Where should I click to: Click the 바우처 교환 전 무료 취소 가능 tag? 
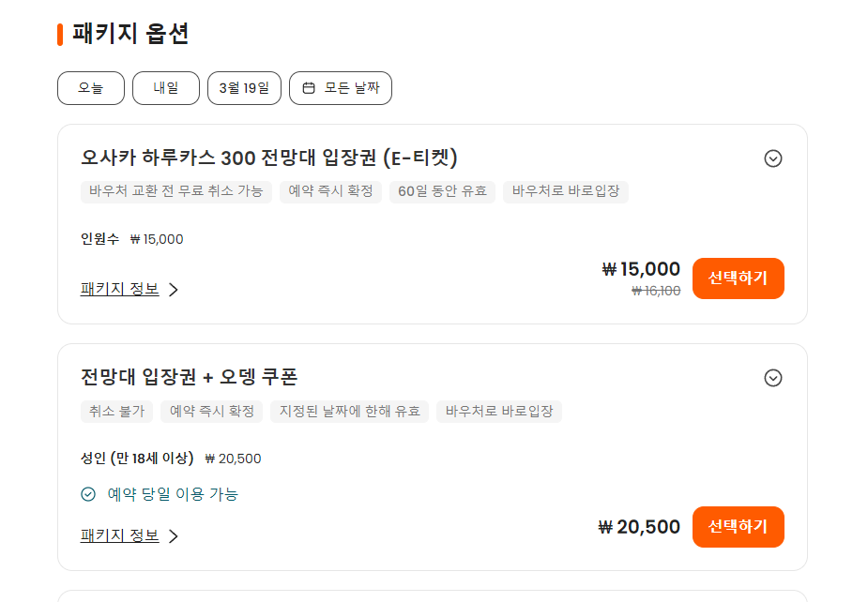click(176, 191)
